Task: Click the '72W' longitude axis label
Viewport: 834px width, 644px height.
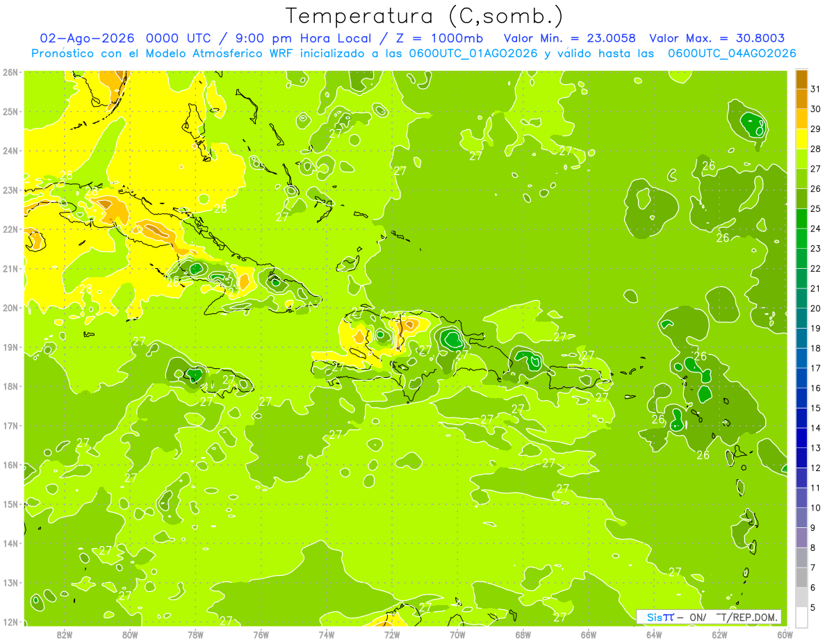Action: [x=392, y=634]
